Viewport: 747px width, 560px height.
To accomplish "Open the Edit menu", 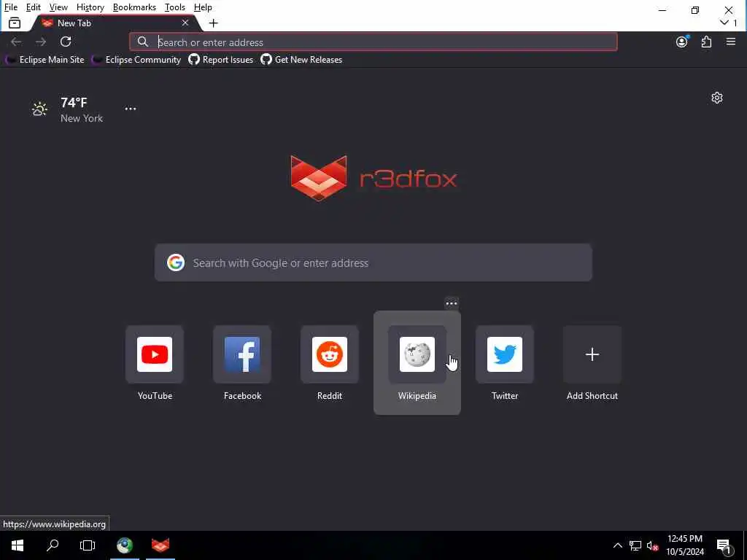I will pos(33,7).
